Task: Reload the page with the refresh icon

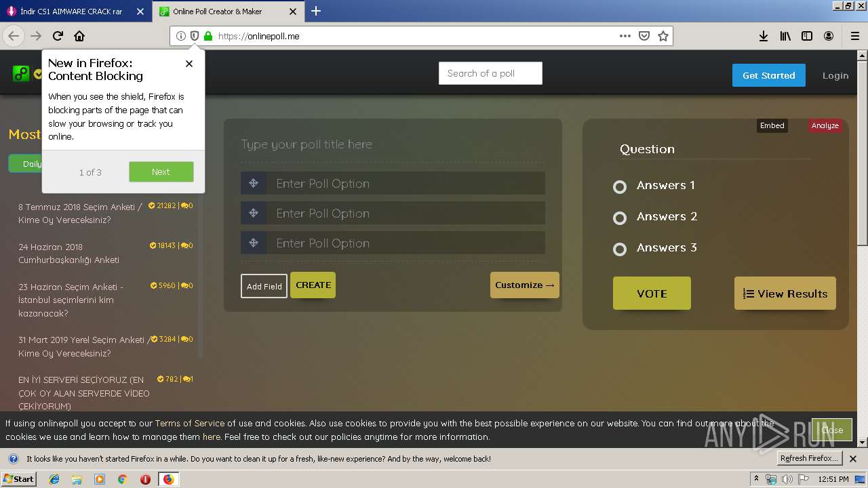Action: (x=58, y=36)
